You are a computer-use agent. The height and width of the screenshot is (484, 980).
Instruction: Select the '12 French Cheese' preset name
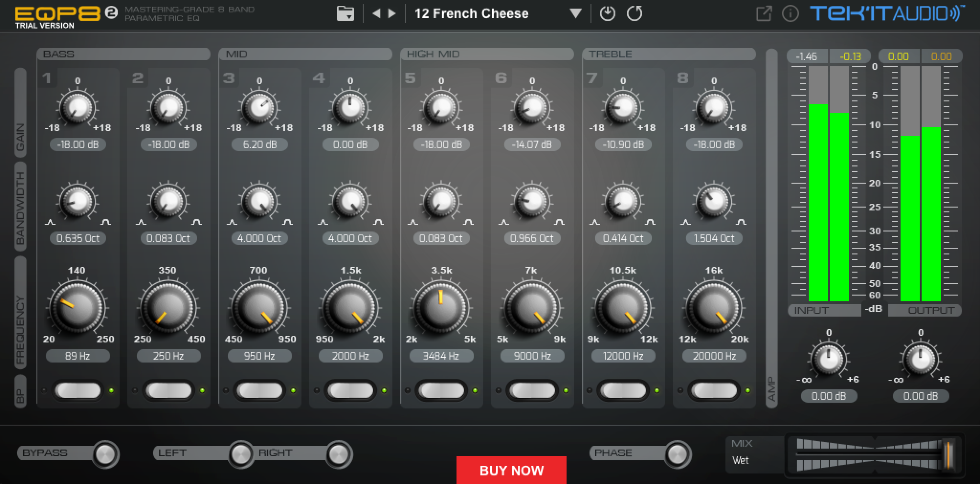(x=471, y=13)
